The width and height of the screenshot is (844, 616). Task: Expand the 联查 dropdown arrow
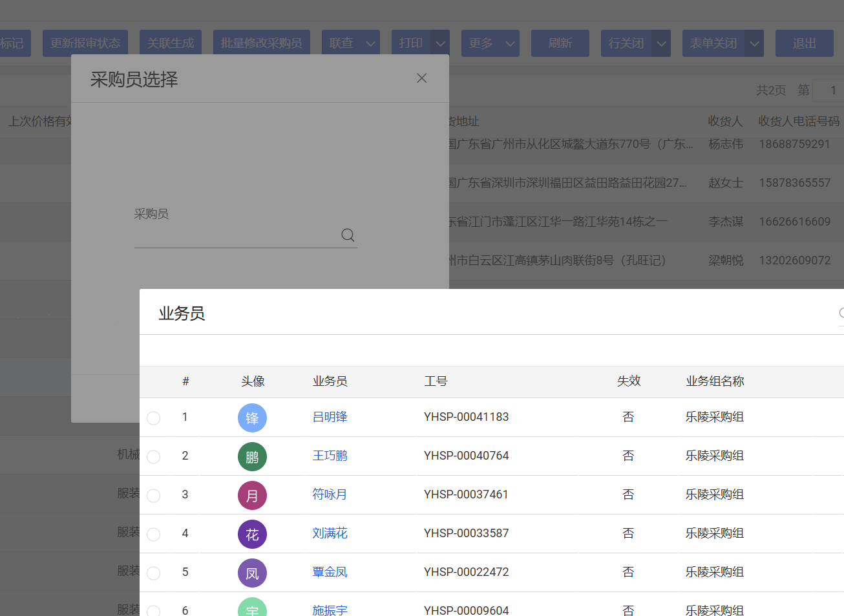pos(371,44)
